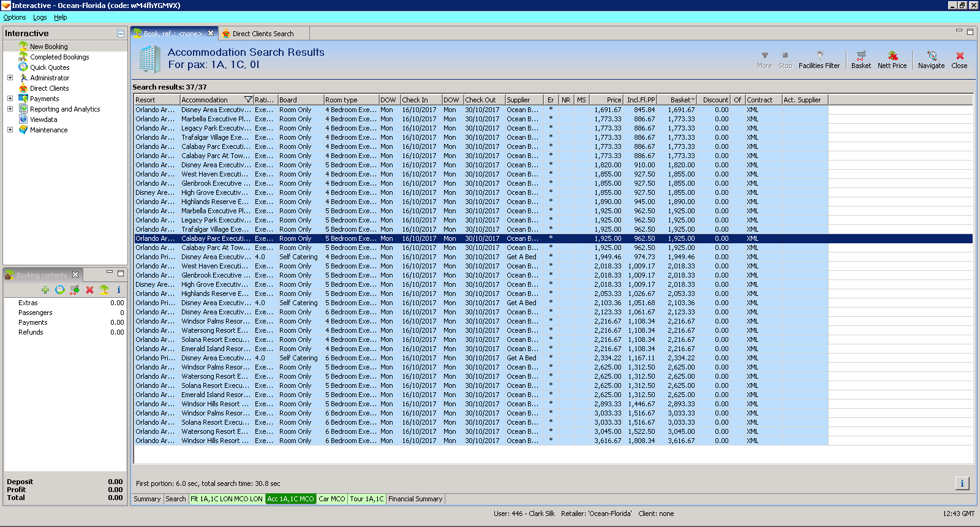Click the clock icon in Booking contents toolbar
Screen dimensions: 980x527
click(59, 290)
